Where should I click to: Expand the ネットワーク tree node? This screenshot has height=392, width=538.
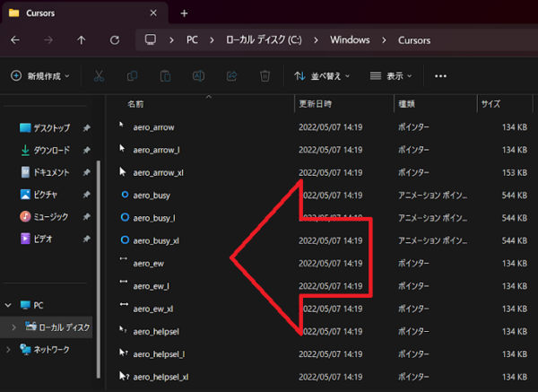pyautogui.click(x=8, y=350)
